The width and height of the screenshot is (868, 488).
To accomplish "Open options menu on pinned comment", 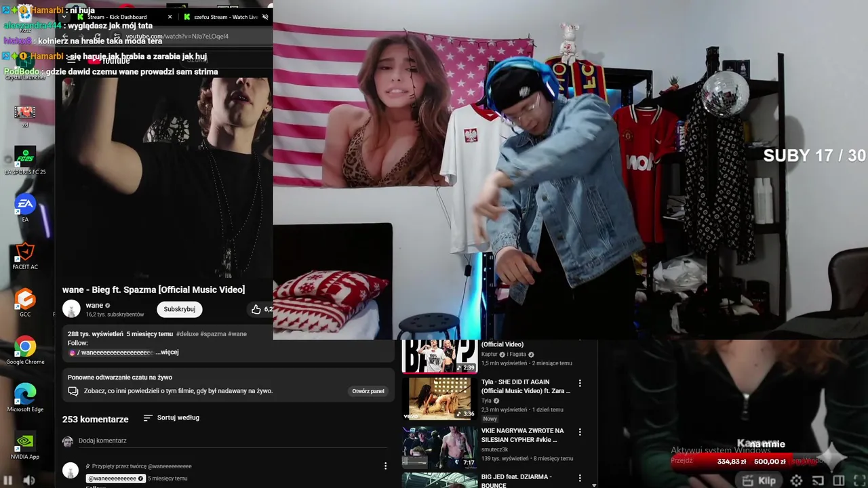I will (385, 466).
